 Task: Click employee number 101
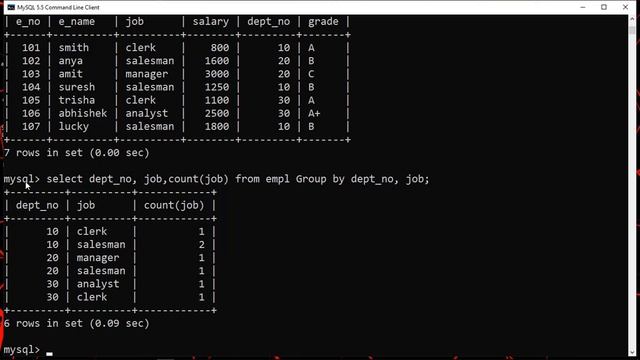point(31,48)
